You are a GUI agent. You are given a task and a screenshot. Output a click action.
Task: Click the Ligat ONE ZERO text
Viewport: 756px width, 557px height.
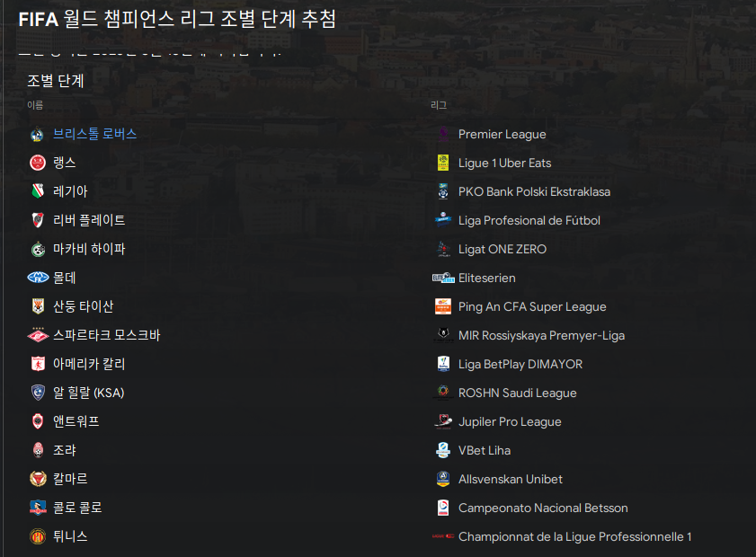coord(503,249)
